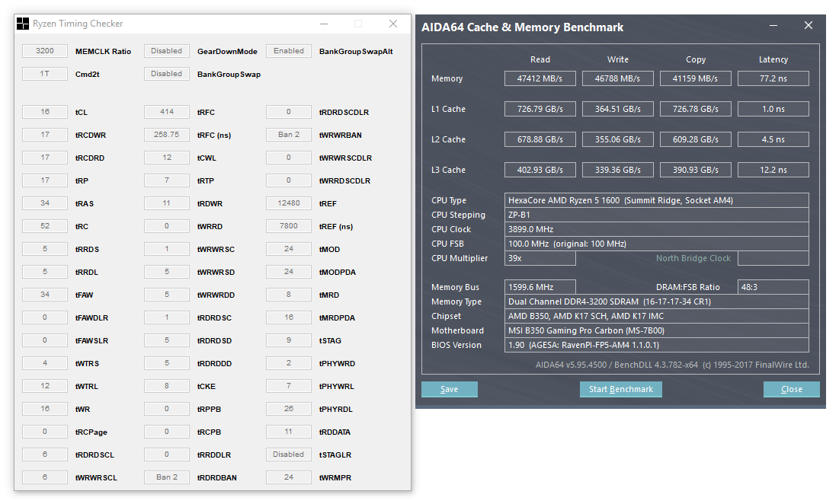Click the tRC 52 value
This screenshot has height=504, width=839.
45,226
